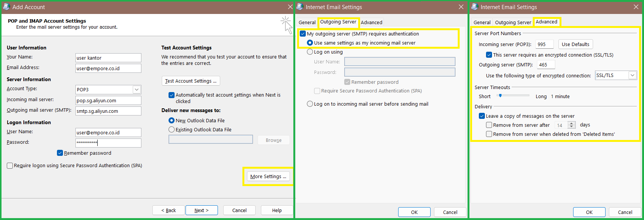Open the Account Type POP3 dropdown

tap(136, 89)
